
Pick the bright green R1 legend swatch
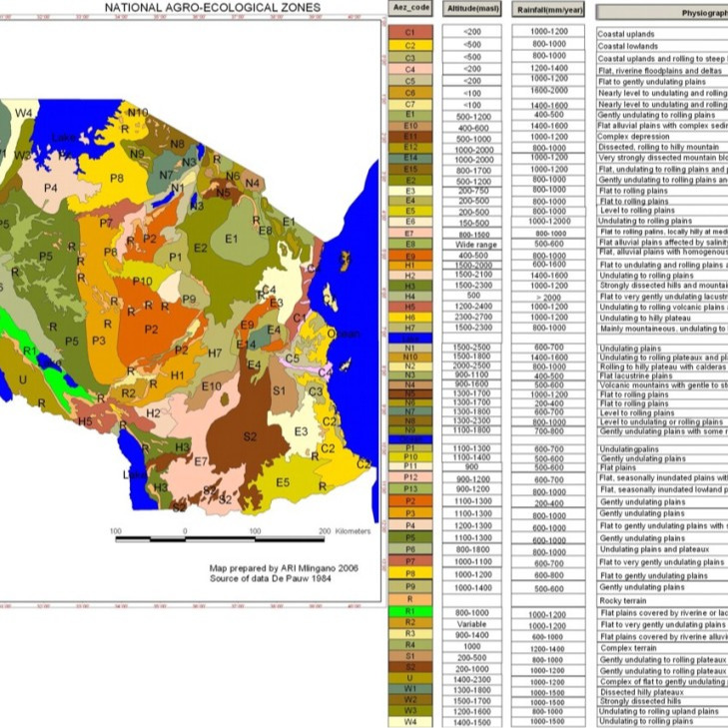pos(410,613)
